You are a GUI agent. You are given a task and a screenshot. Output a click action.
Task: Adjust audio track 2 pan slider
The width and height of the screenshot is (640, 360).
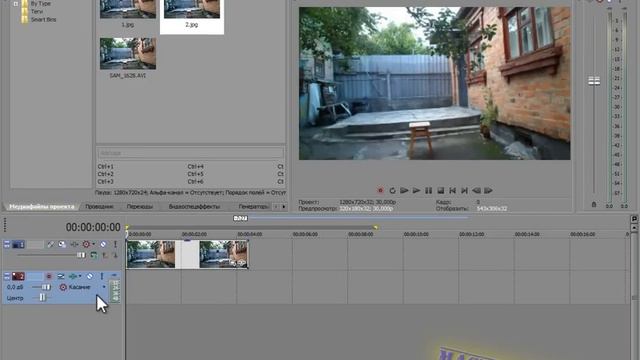(42, 298)
